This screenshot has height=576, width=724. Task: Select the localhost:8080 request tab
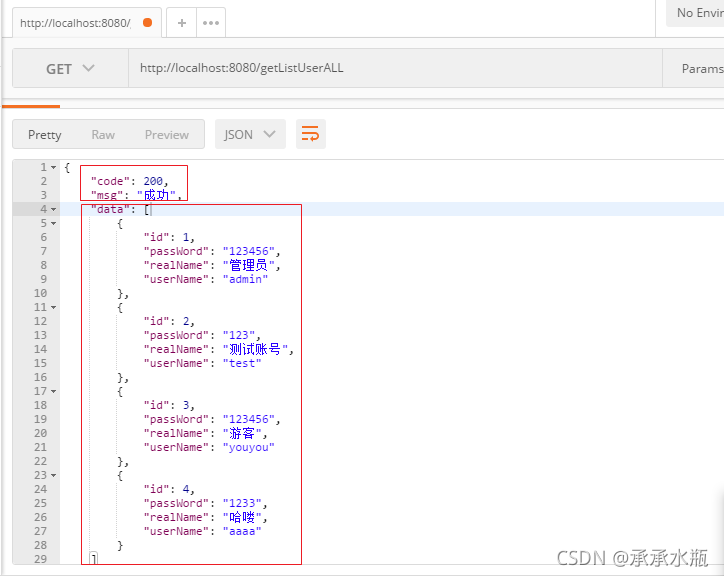click(x=87, y=23)
